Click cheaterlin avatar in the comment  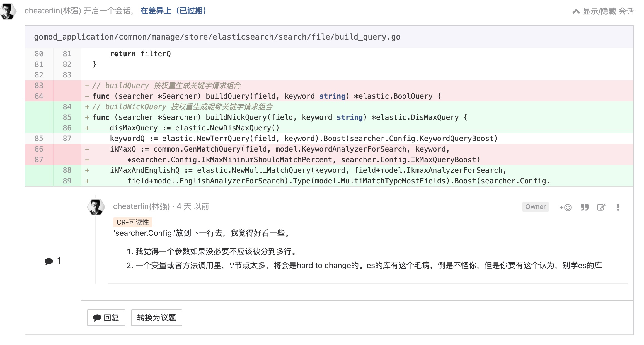tap(96, 207)
